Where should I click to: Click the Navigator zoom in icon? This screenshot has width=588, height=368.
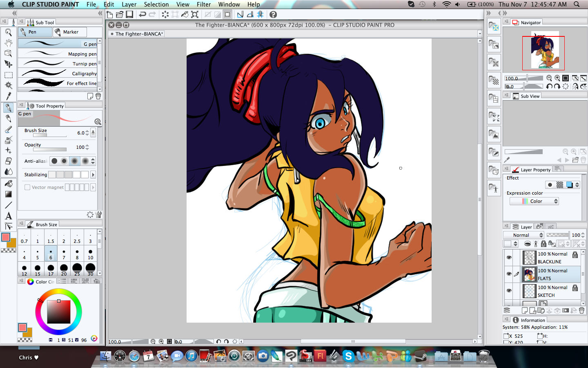557,78
